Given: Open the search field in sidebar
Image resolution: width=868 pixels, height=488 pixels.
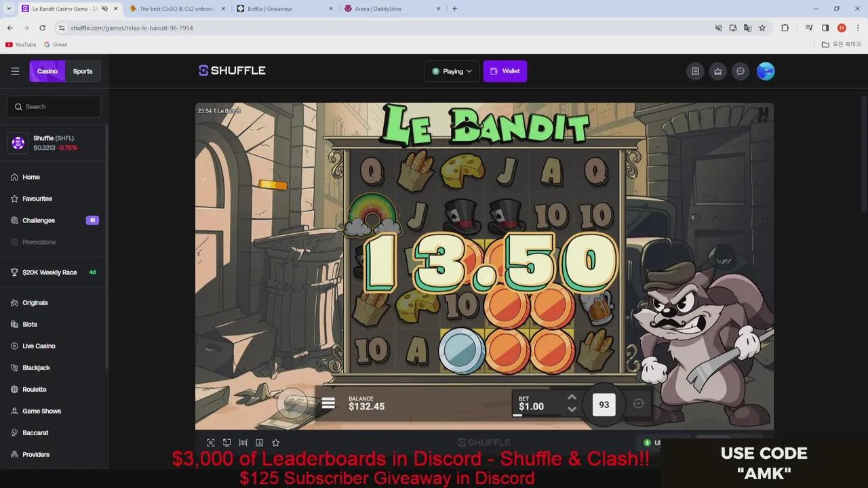Looking at the screenshot, I should 54,106.
